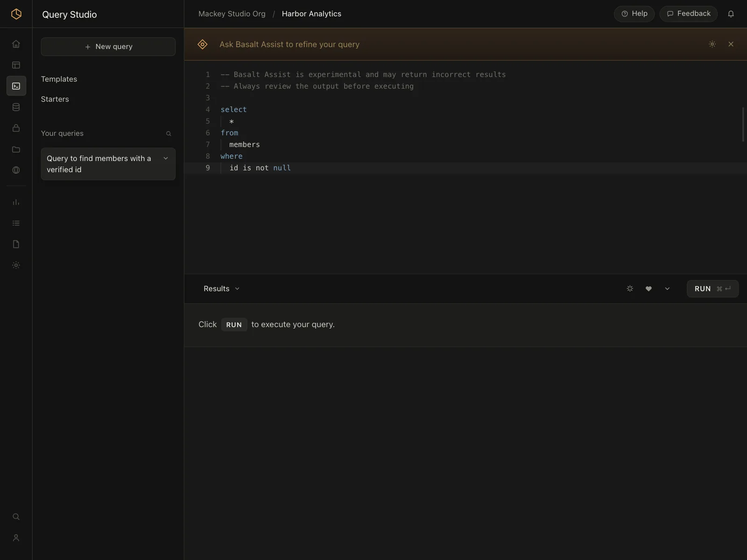The image size is (747, 560).
Task: Click the Mackey Studio Org breadcrumb
Action: pyautogui.click(x=232, y=14)
